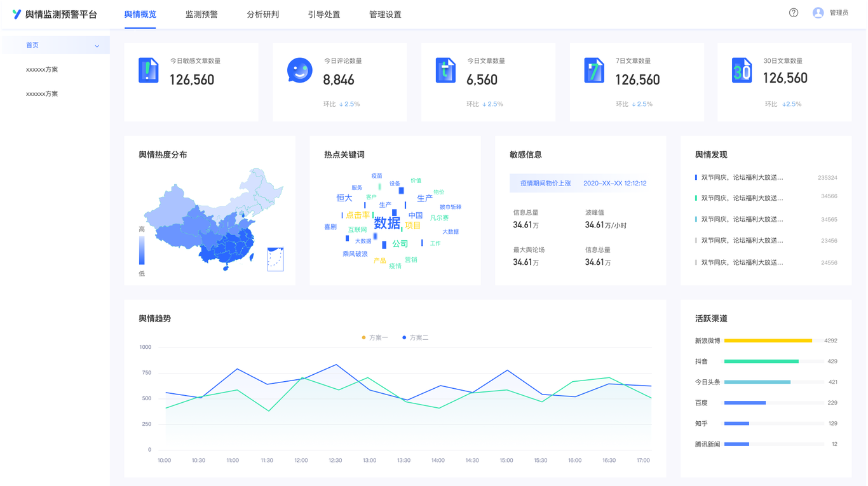Click the keyword 乘风破浪 in word cloud

[x=355, y=254]
